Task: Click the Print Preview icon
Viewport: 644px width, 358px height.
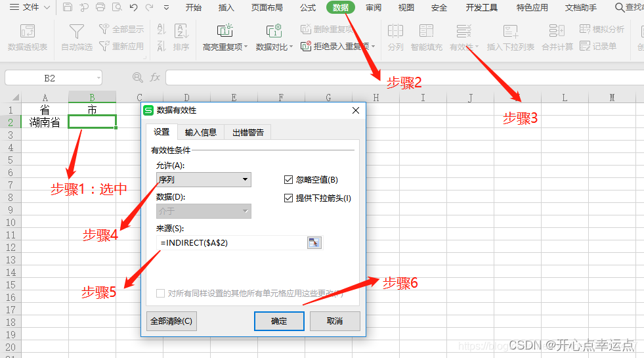Action: click(x=117, y=7)
